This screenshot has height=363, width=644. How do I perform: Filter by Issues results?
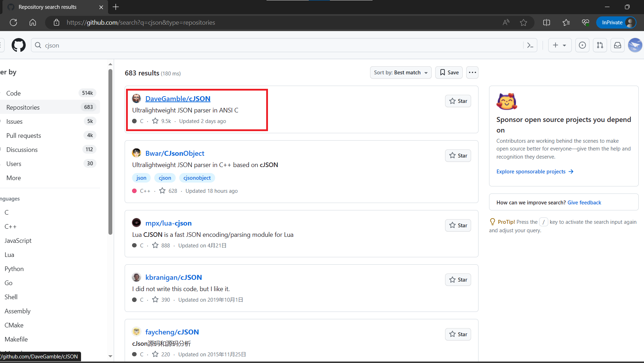[x=49, y=121]
